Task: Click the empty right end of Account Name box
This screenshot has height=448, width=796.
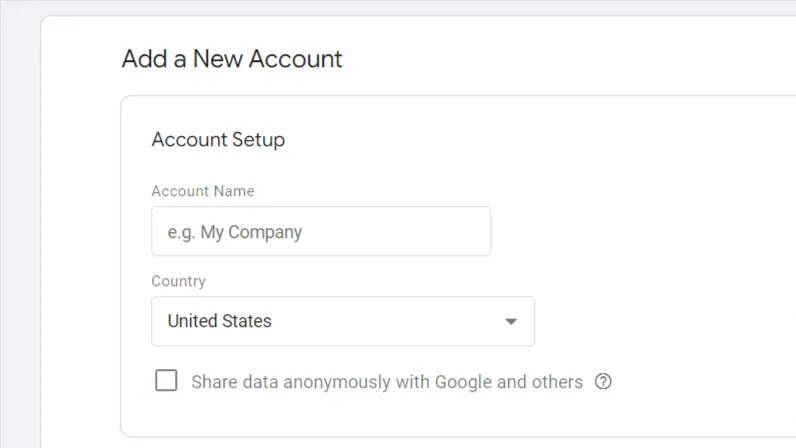Action: 450,232
